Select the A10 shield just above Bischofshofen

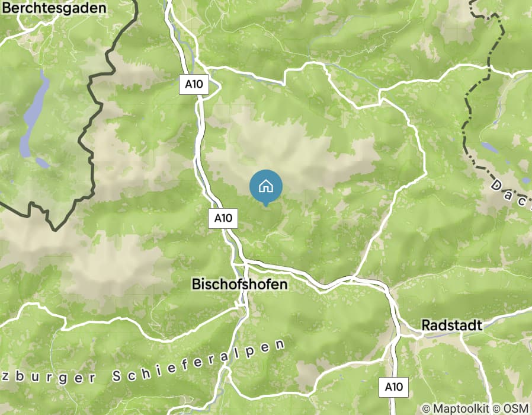pyautogui.click(x=223, y=218)
